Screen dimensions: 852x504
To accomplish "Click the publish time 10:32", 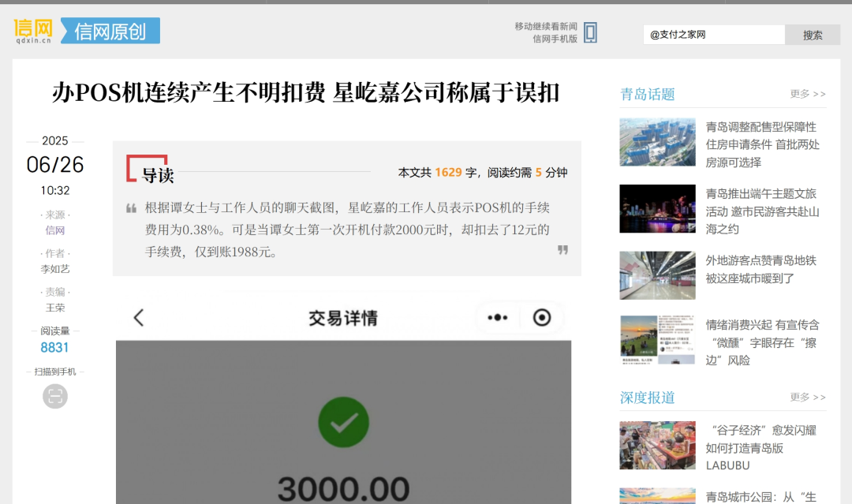I will coord(55,191).
